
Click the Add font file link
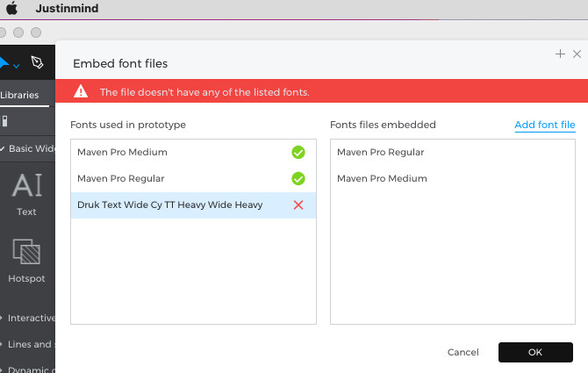point(544,125)
